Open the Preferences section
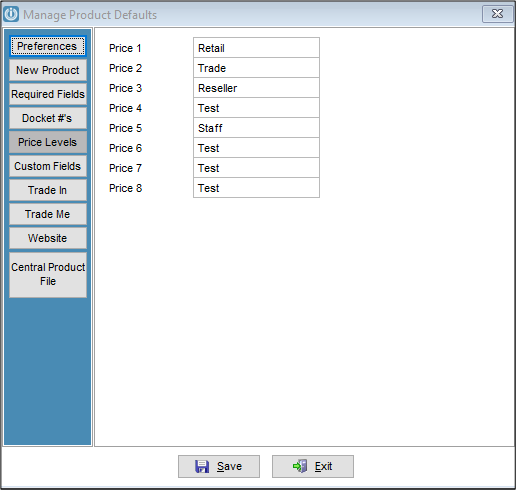 pos(48,46)
